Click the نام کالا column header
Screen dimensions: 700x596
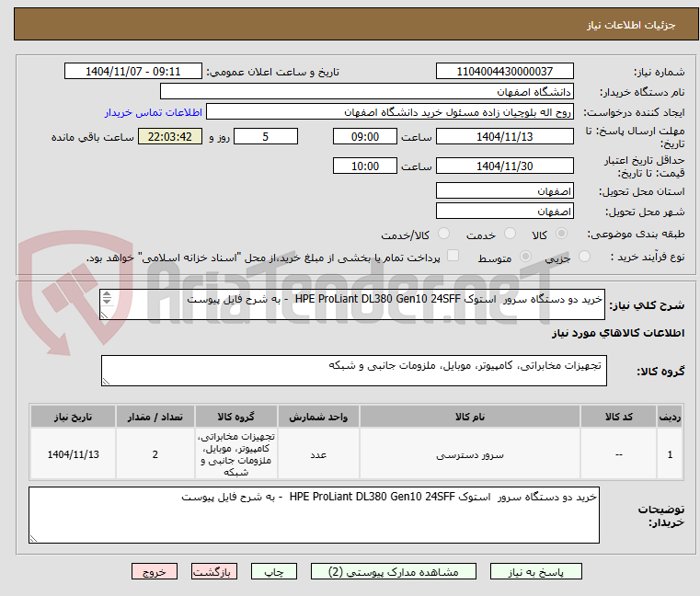pyautogui.click(x=470, y=417)
